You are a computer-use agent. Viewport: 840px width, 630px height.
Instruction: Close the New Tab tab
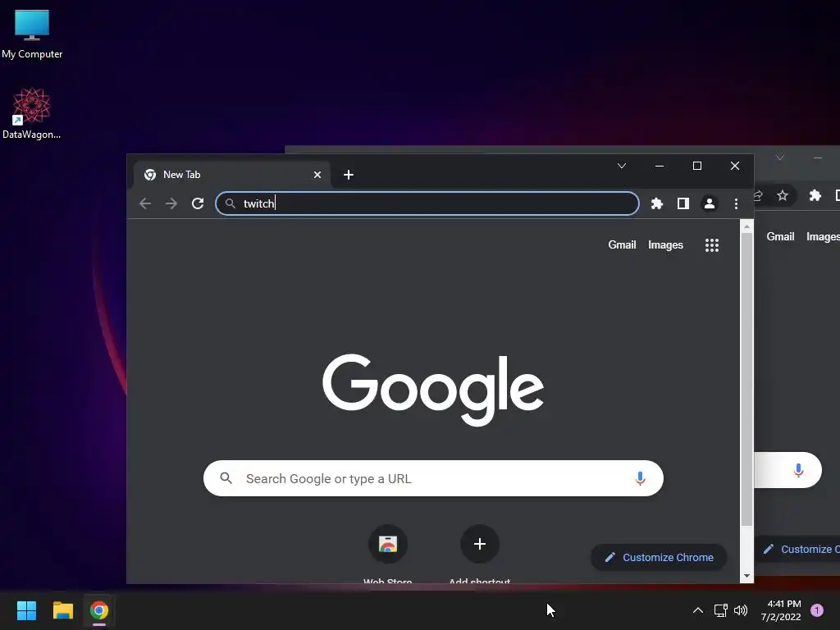coord(317,175)
